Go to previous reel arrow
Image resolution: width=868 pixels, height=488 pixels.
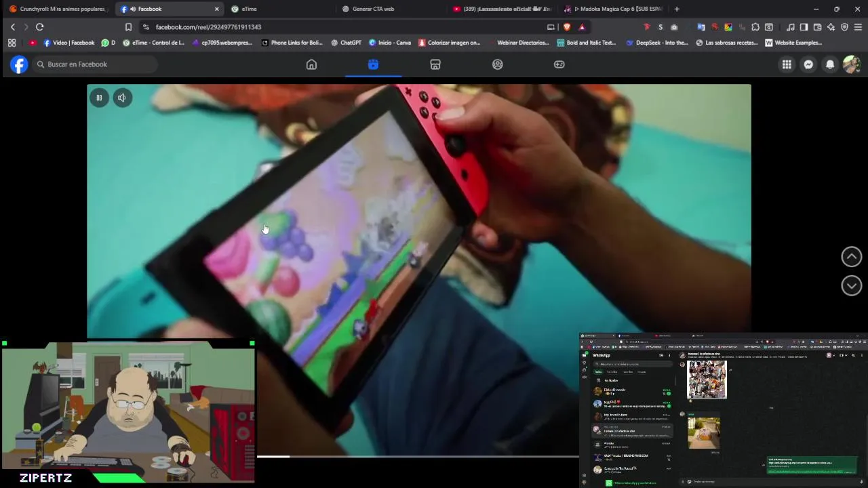coord(852,256)
